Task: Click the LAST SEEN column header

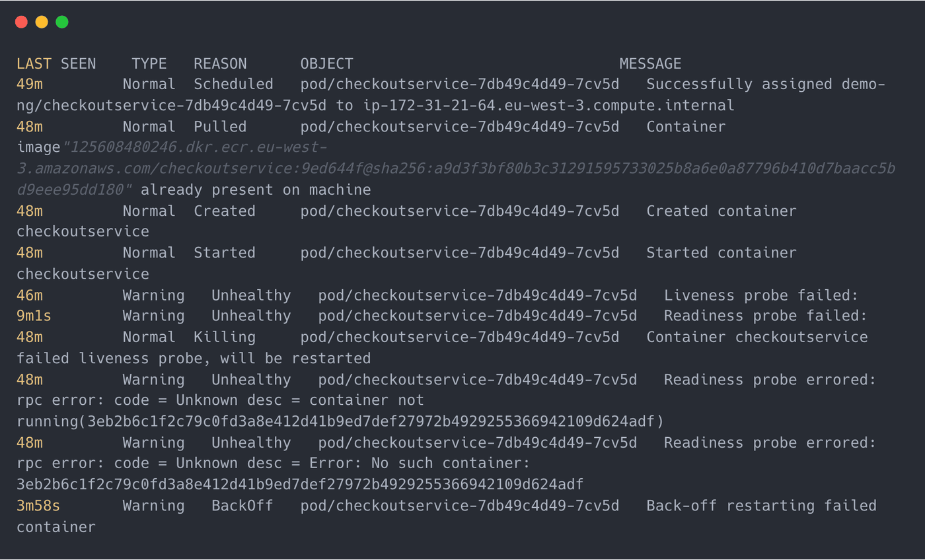Action: coord(56,64)
